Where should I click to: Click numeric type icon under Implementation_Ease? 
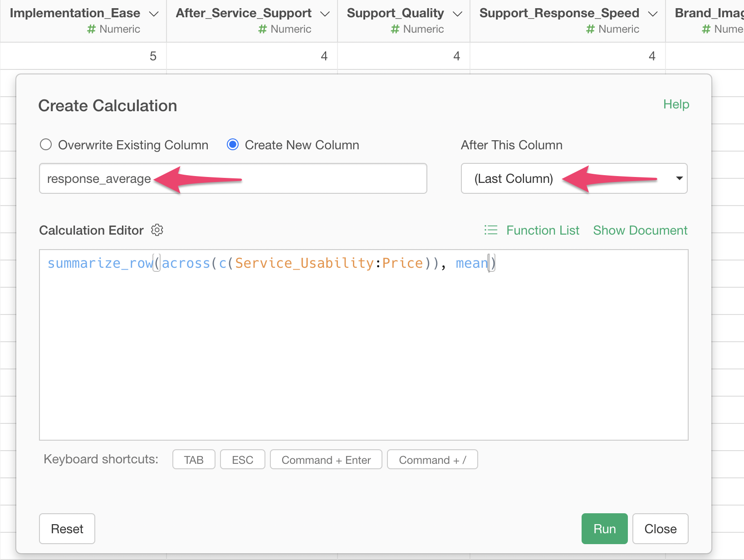(91, 29)
